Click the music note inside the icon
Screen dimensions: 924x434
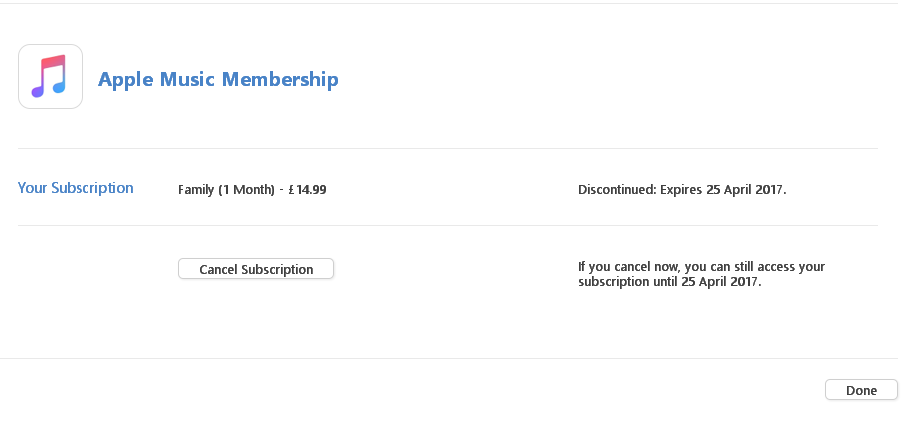point(49,76)
